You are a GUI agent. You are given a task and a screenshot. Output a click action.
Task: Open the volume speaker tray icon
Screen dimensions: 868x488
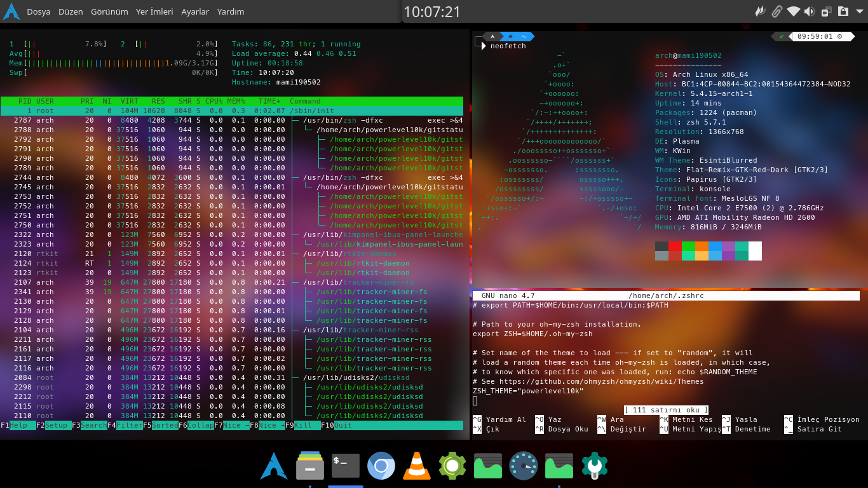click(810, 11)
